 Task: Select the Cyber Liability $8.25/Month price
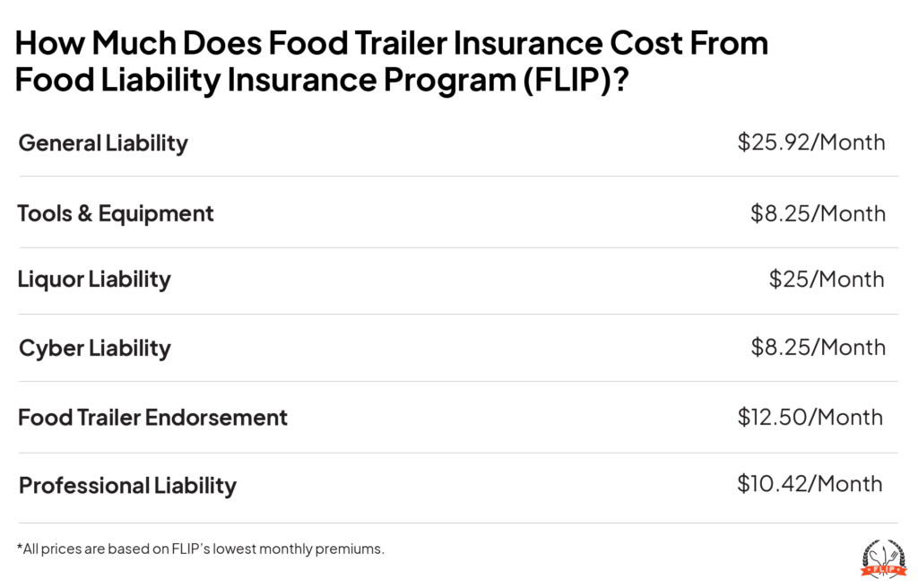[x=818, y=348]
